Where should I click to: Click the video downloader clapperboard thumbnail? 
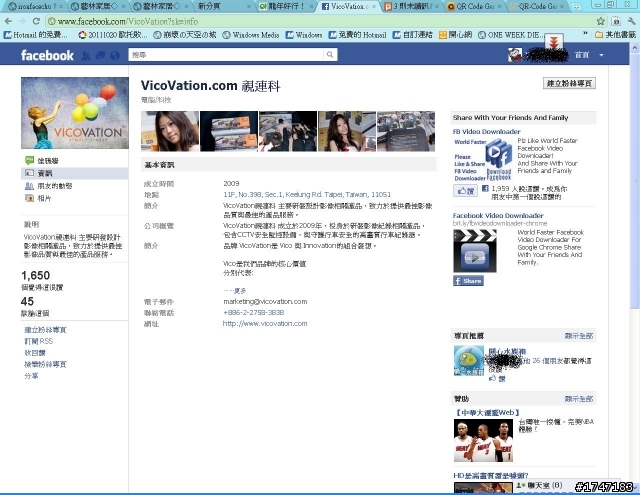click(475, 251)
